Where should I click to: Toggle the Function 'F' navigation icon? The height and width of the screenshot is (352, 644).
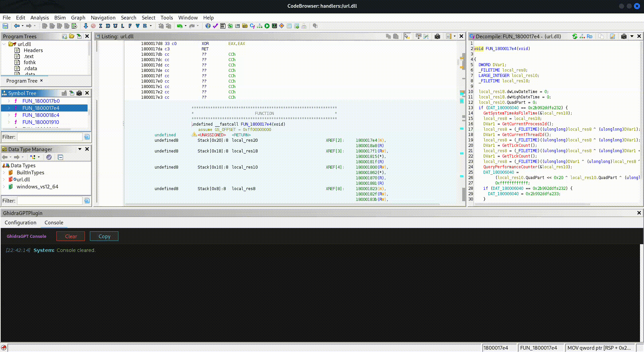130,26
